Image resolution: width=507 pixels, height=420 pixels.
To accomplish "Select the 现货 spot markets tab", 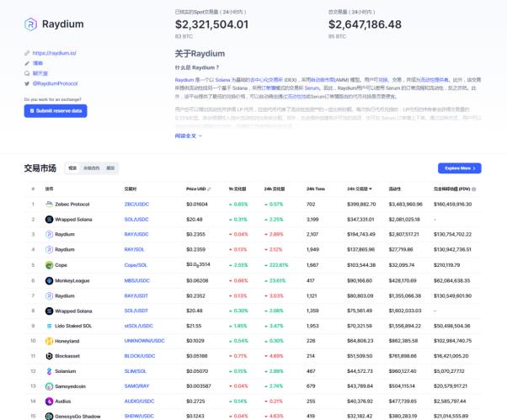I will [72, 168].
